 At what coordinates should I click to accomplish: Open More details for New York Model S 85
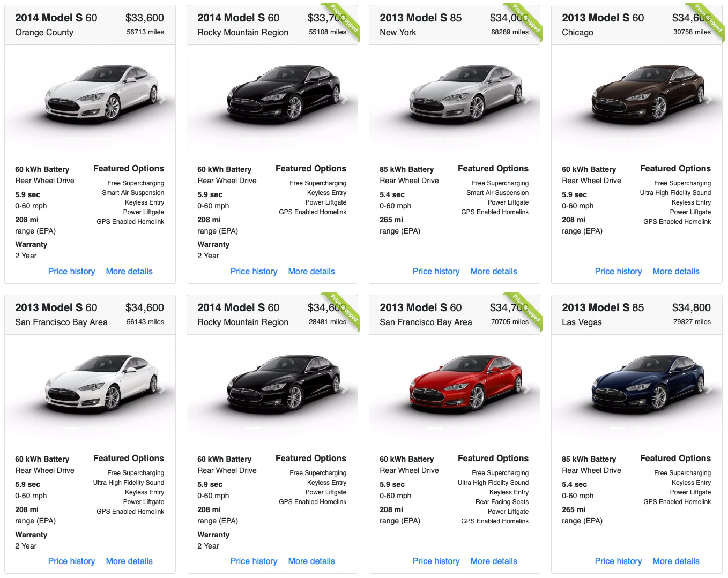[494, 271]
